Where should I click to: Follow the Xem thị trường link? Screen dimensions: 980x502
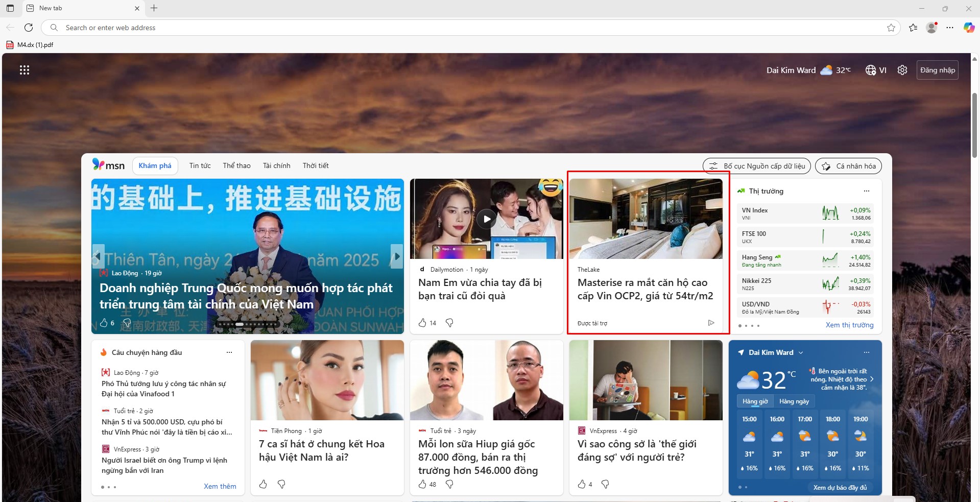(850, 325)
